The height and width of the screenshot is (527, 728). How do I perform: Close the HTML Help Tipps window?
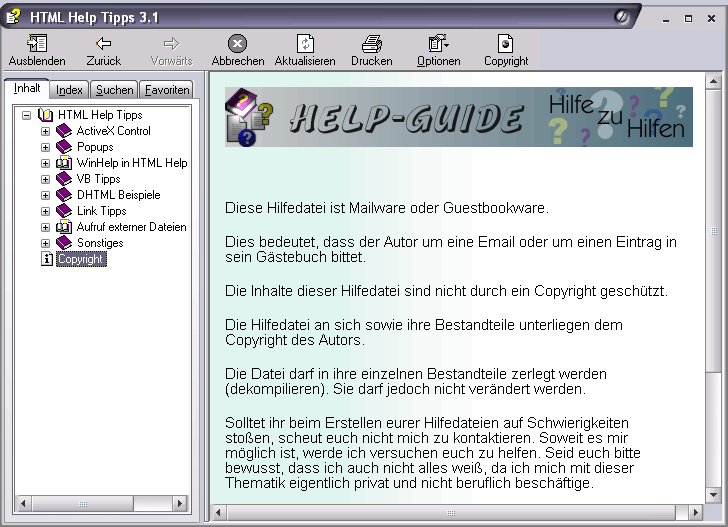pyautogui.click(x=711, y=19)
